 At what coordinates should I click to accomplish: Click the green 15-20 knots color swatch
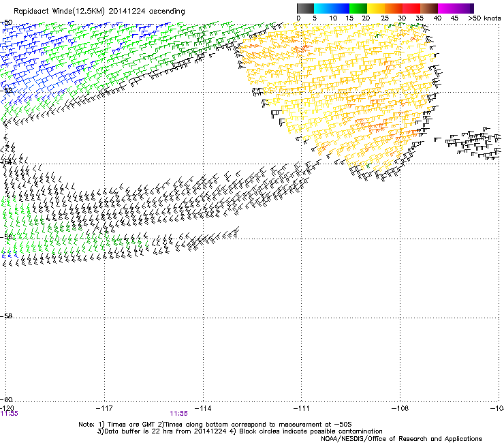coord(358,8)
